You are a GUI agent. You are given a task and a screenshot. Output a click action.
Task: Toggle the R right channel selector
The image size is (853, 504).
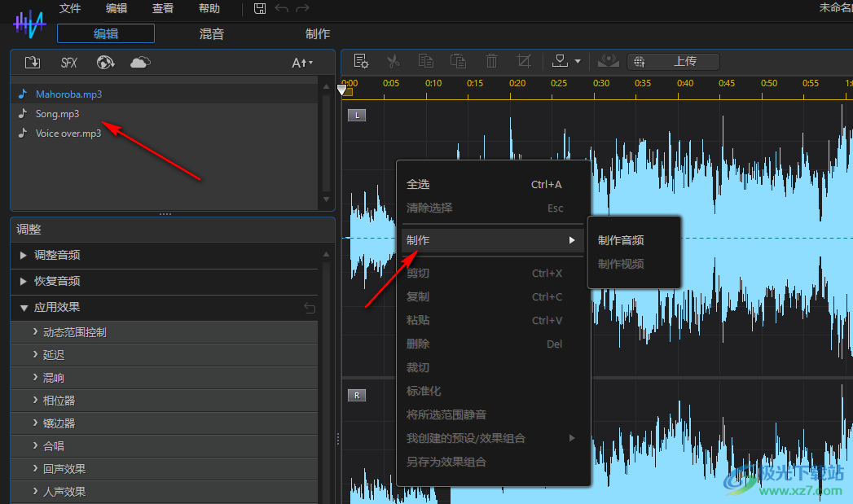point(356,395)
